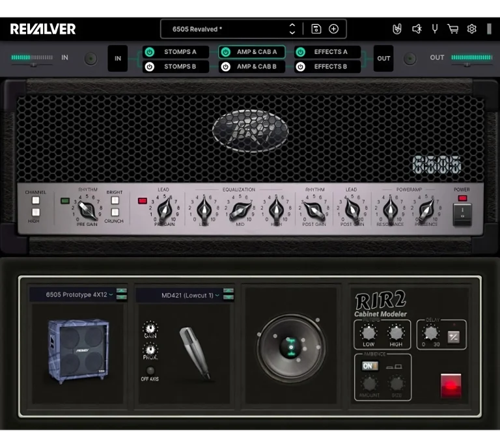Open the MD421 (Lowcut 1) mic dropdown
500x448 pixels.
tap(187, 295)
